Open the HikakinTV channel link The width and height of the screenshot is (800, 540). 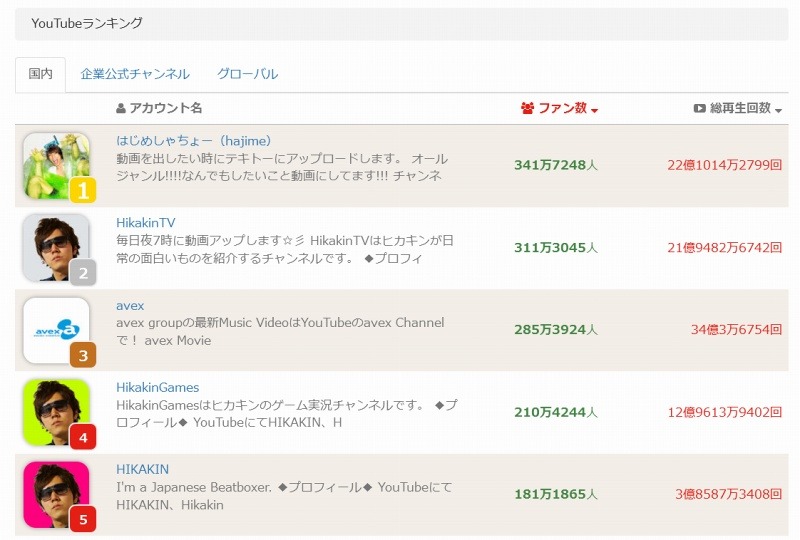[x=146, y=223]
